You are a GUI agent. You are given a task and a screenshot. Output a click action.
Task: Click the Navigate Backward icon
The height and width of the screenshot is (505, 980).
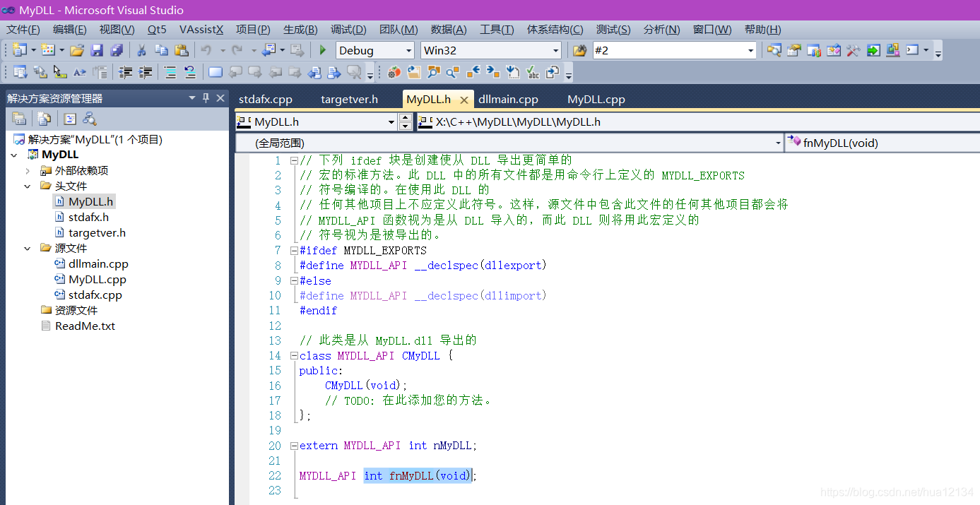[268, 50]
